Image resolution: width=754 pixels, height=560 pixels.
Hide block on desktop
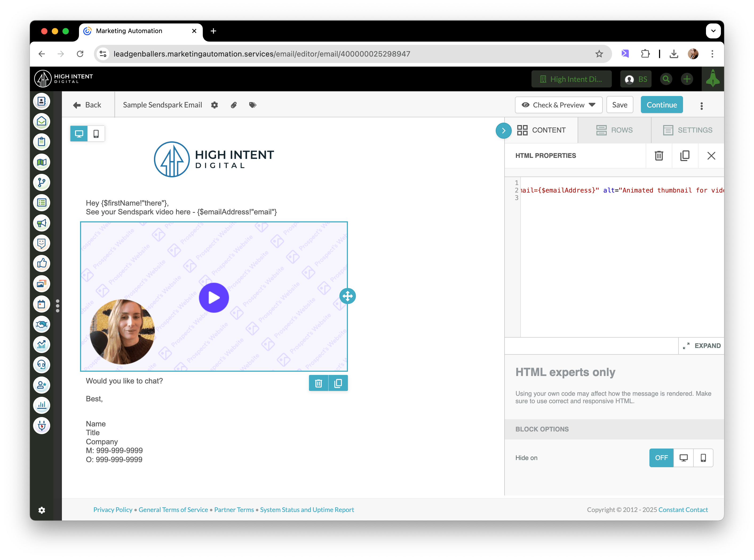[684, 458]
